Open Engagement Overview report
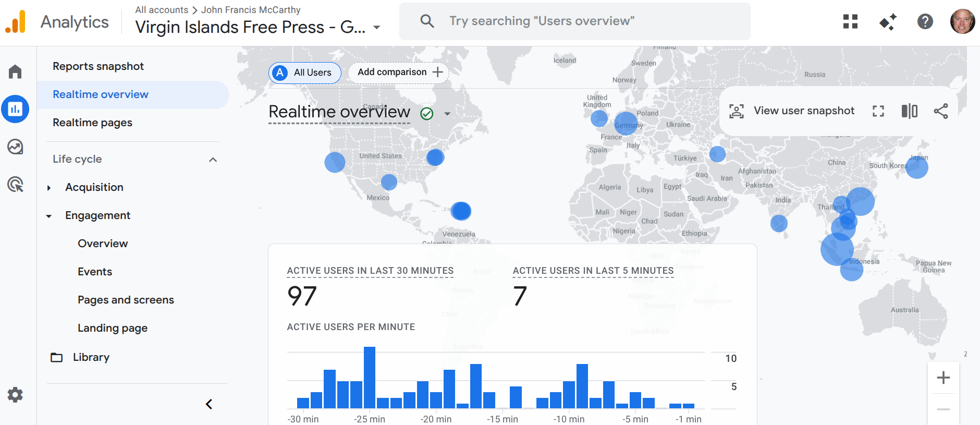This screenshot has height=425, width=980. pos(103,244)
